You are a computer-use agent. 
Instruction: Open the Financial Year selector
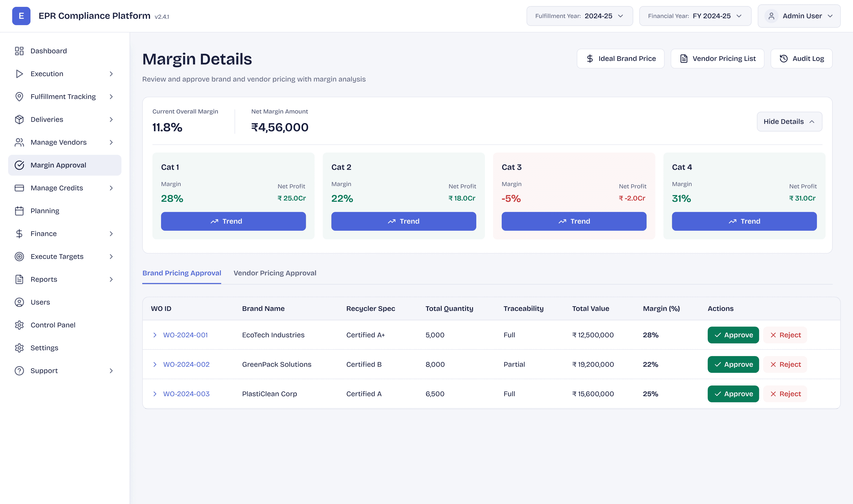click(695, 16)
